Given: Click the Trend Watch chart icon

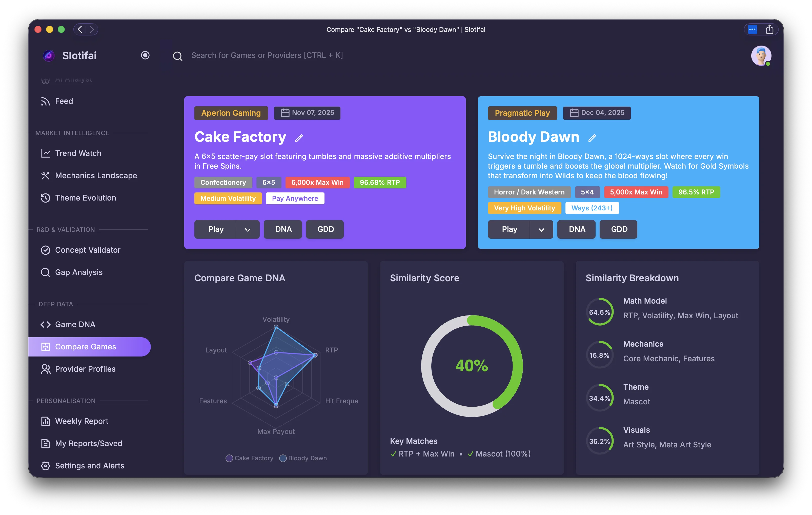Looking at the screenshot, I should (45, 153).
